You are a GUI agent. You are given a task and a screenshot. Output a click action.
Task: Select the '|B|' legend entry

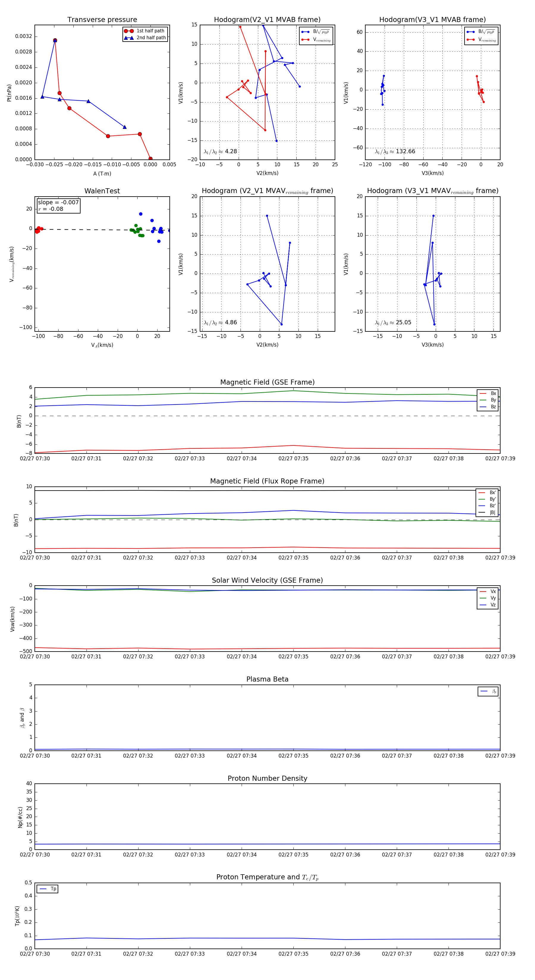(487, 513)
